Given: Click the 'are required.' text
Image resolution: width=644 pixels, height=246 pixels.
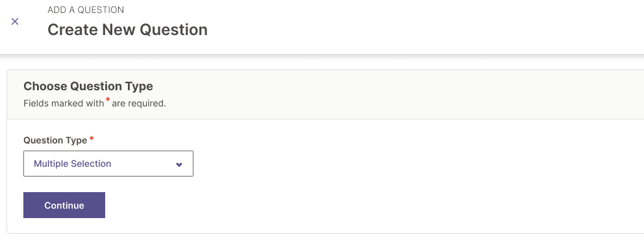Looking at the screenshot, I should tap(139, 103).
